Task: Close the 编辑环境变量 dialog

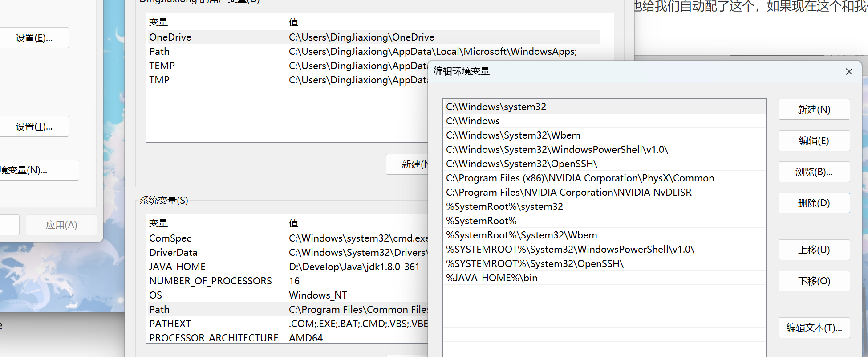Action: coord(849,71)
